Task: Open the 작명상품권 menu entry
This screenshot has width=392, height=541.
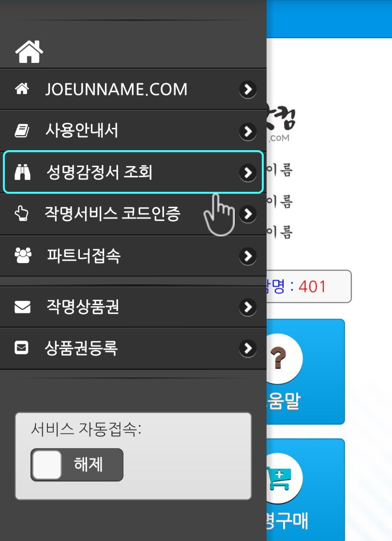Action: (133, 307)
